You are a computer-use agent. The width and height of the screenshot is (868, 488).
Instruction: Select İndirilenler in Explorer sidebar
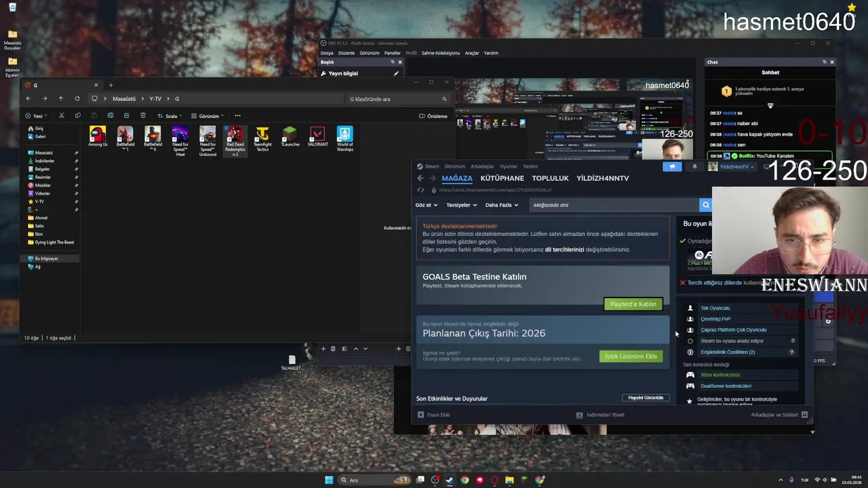tap(45, 161)
